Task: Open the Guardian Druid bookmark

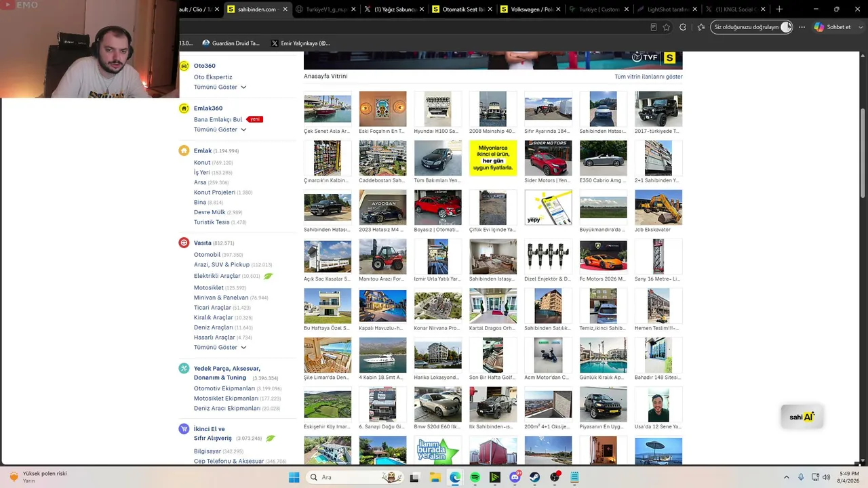Action: [231, 43]
